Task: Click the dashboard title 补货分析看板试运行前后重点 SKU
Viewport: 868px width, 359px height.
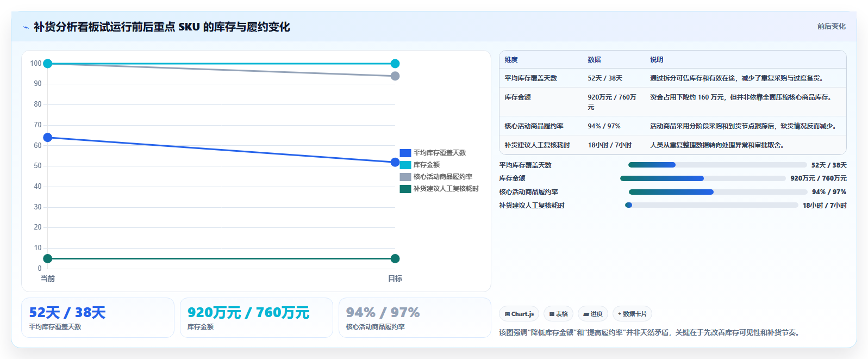Action: point(162,27)
